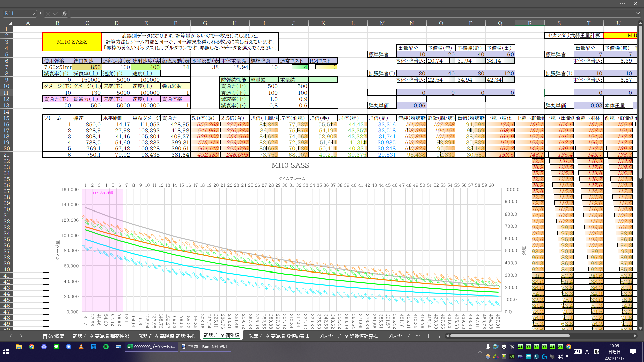Click the formula bar enter checkmark icon

pos(56,14)
